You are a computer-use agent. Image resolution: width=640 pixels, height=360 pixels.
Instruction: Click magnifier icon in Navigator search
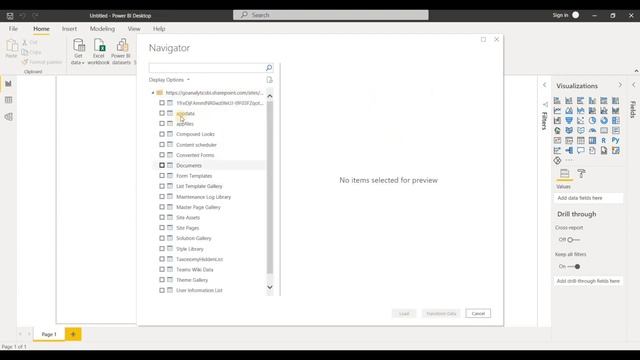click(x=269, y=68)
